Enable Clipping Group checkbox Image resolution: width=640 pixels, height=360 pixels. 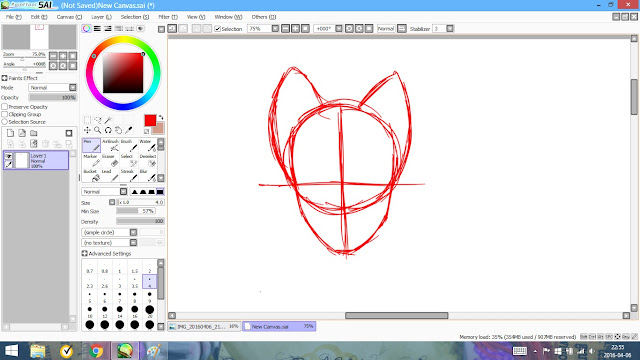pyautogui.click(x=4, y=114)
